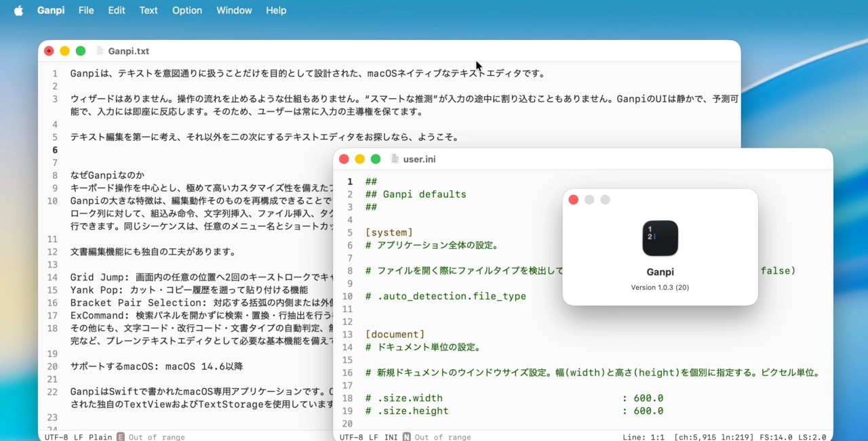Click Line: 1:1 in user.ini status bar
This screenshot has height=441, width=868.
(x=643, y=437)
